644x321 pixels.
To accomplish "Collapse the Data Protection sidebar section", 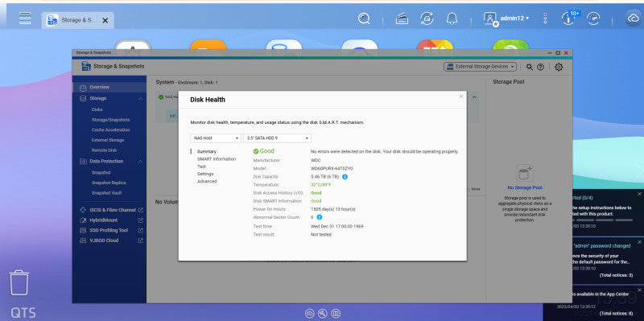I will (140, 162).
